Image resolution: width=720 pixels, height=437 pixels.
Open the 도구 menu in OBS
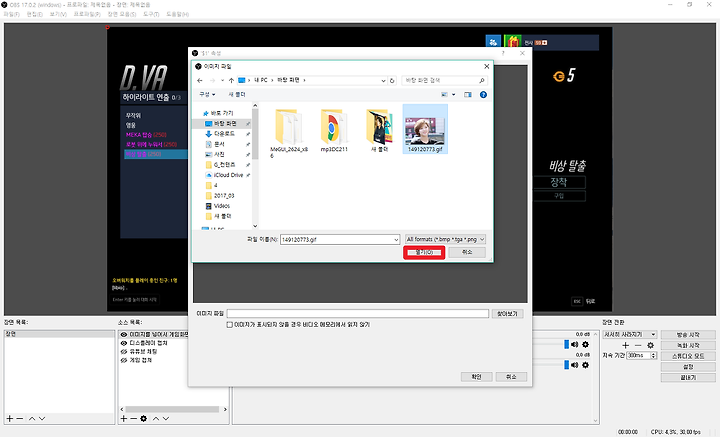click(151, 14)
